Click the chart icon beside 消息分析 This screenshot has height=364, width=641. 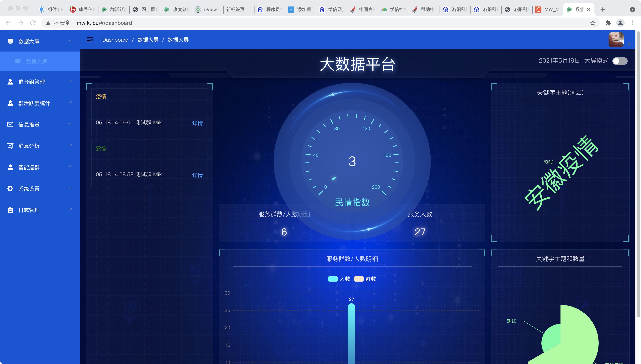(10, 146)
